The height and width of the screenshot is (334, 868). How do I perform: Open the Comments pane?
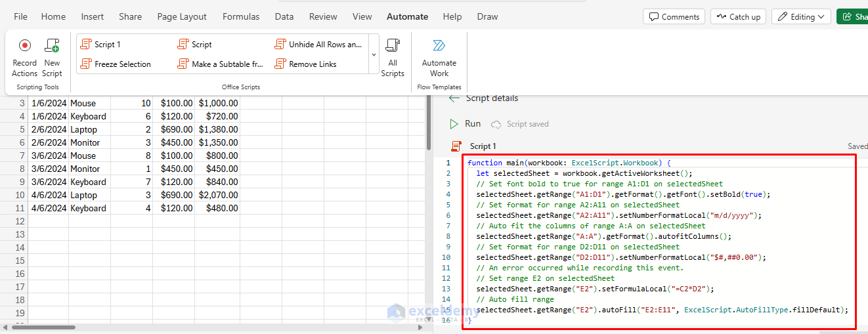tap(674, 17)
